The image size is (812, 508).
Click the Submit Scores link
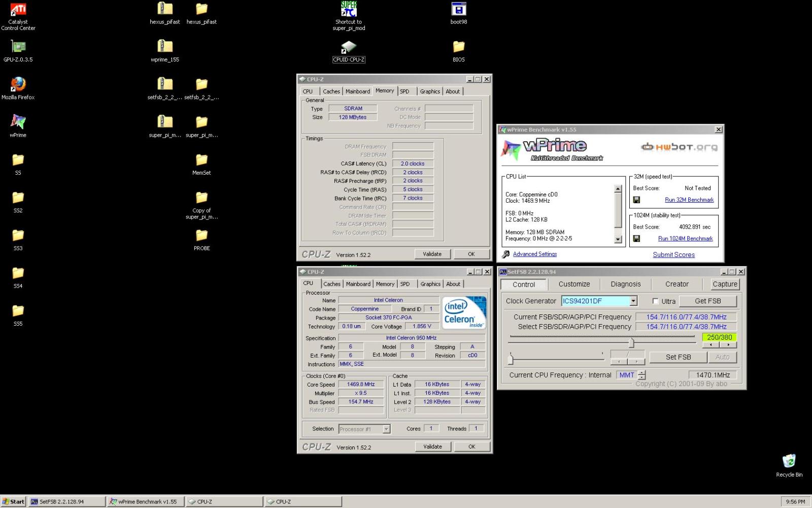click(x=673, y=255)
